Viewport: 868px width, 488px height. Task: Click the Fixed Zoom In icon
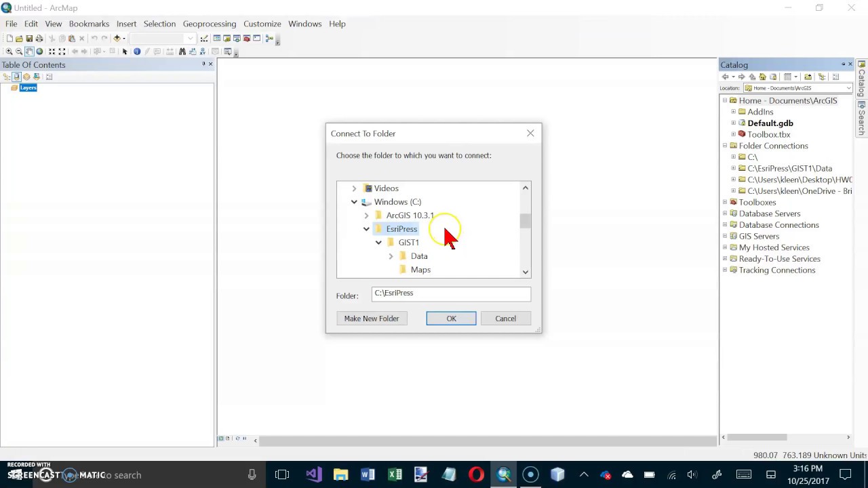pyautogui.click(x=52, y=52)
